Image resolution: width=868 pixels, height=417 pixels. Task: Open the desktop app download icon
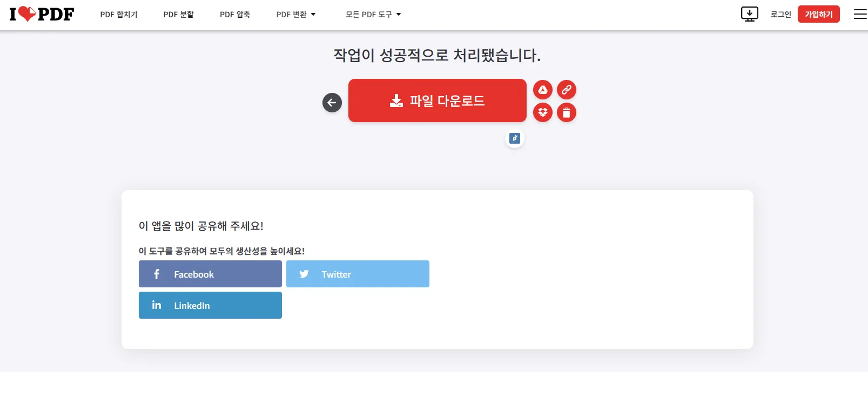pyautogui.click(x=750, y=14)
